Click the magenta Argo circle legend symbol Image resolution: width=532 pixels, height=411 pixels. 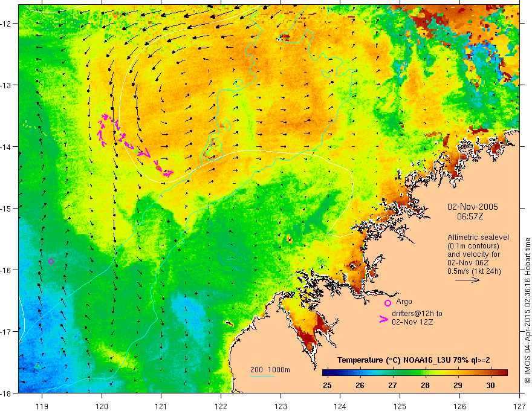coord(388,303)
